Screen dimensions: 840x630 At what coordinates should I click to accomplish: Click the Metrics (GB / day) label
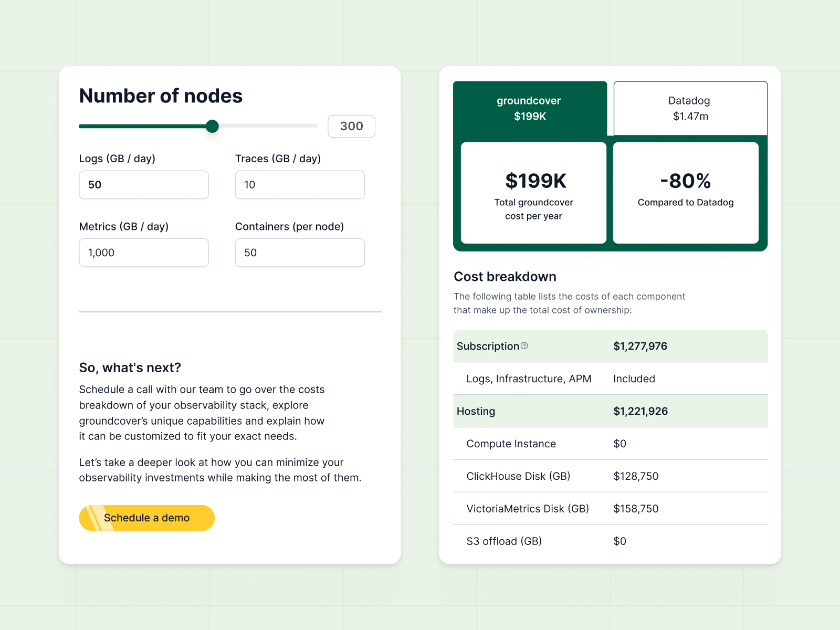[x=123, y=226]
